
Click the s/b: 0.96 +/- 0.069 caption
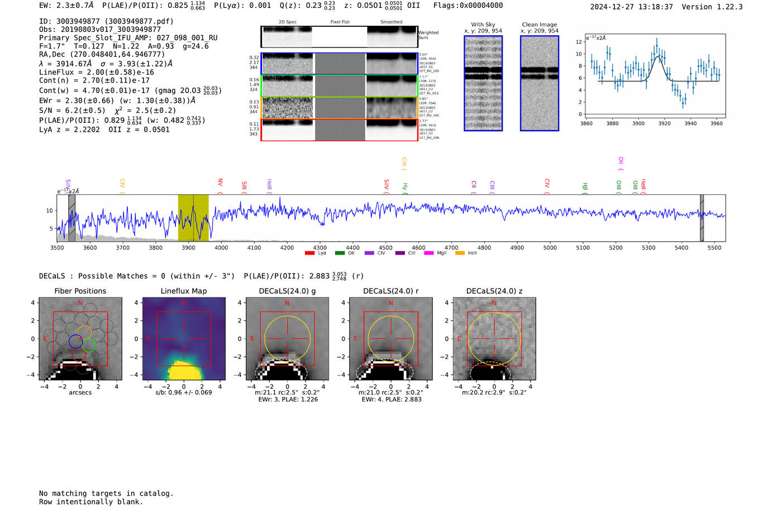184,392
